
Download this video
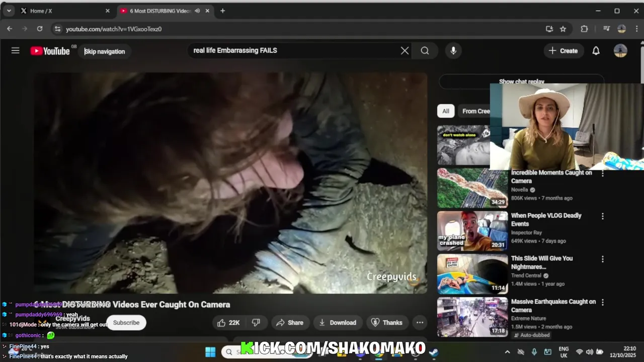337,323
